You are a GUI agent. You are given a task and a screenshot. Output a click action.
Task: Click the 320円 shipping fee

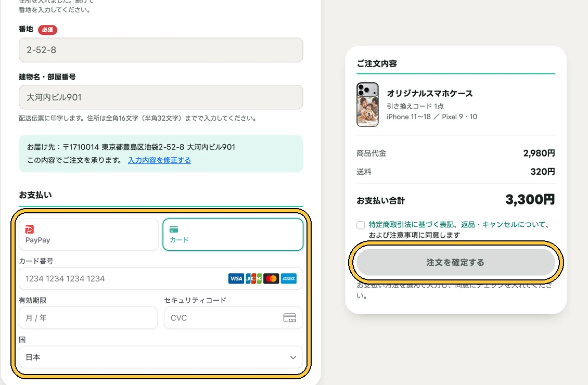543,171
